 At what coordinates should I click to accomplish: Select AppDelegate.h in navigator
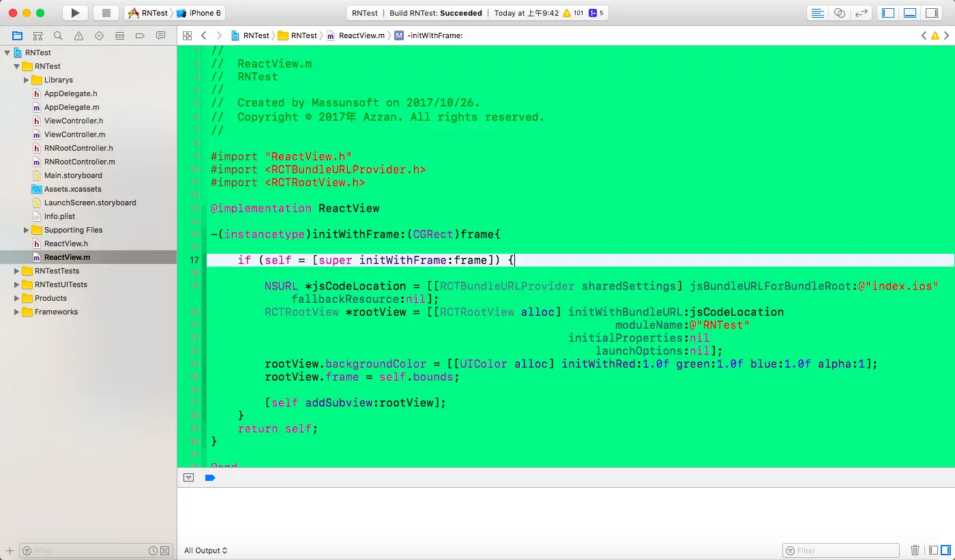70,93
